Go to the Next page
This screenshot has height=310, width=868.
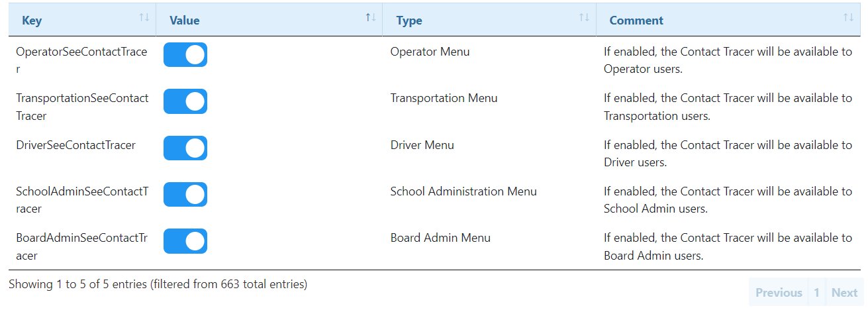tap(844, 293)
